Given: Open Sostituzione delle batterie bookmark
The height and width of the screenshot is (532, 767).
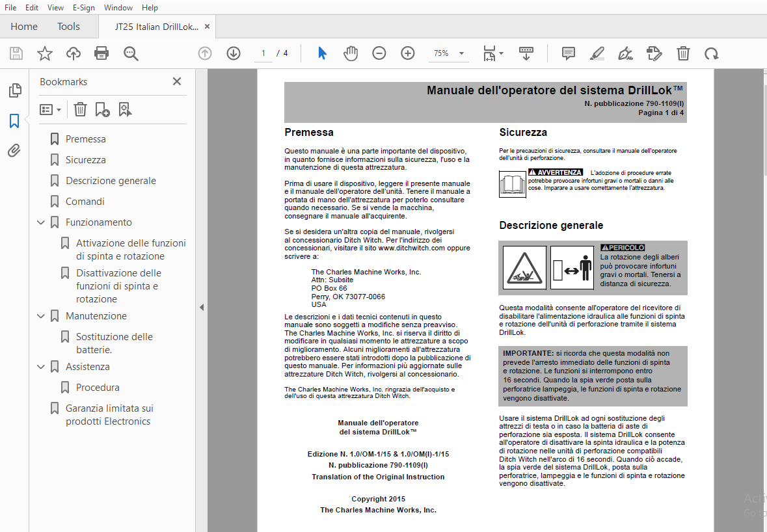Looking at the screenshot, I should [x=114, y=343].
